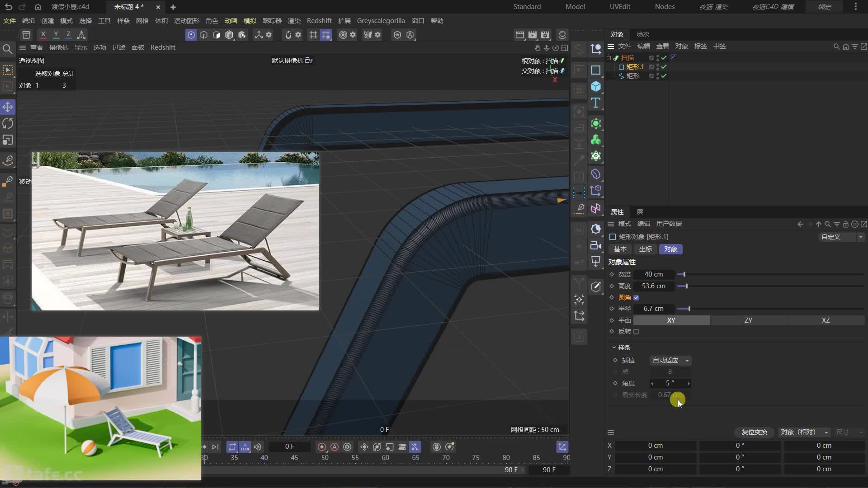
Task: Click the record keyframe button
Action: 322,447
